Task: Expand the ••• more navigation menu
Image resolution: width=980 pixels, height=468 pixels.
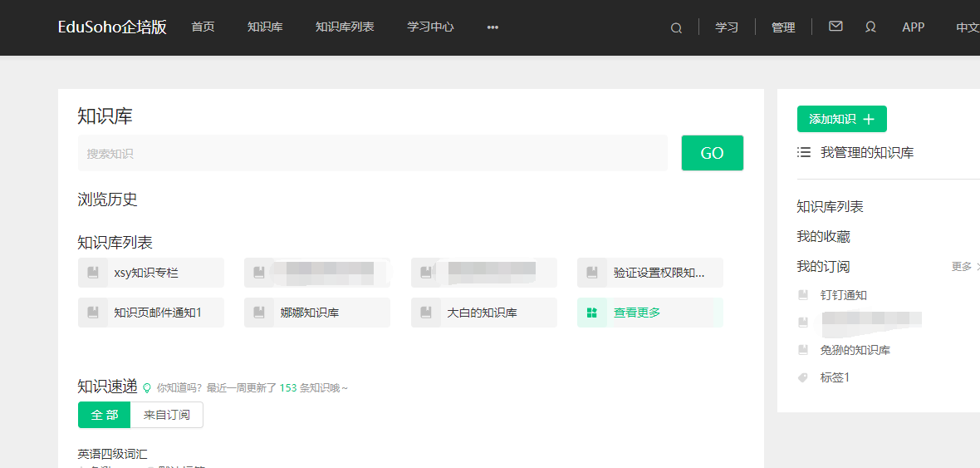Action: tap(492, 27)
